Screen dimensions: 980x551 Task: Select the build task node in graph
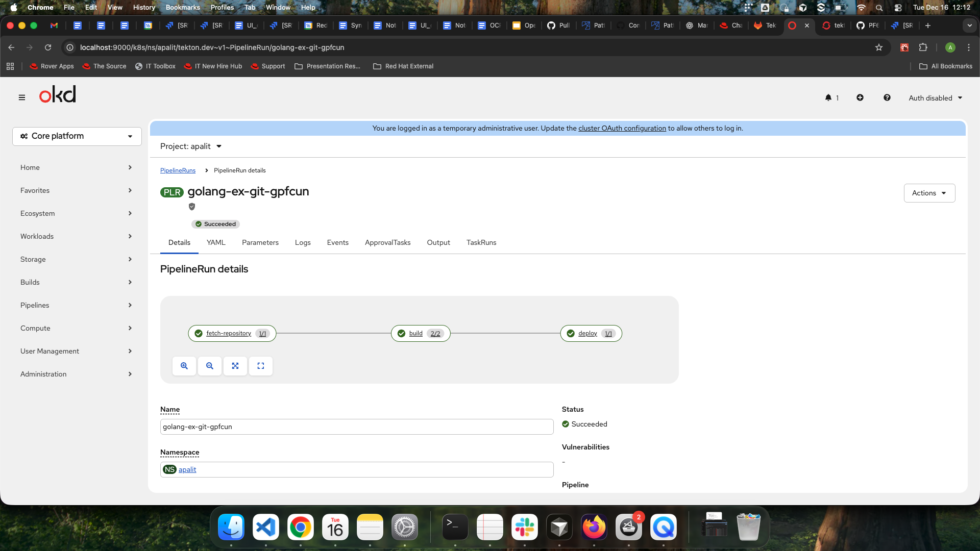pyautogui.click(x=416, y=333)
